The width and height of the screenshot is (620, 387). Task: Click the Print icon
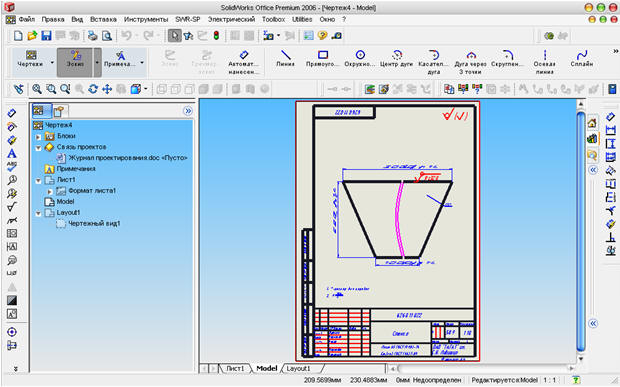(93, 36)
